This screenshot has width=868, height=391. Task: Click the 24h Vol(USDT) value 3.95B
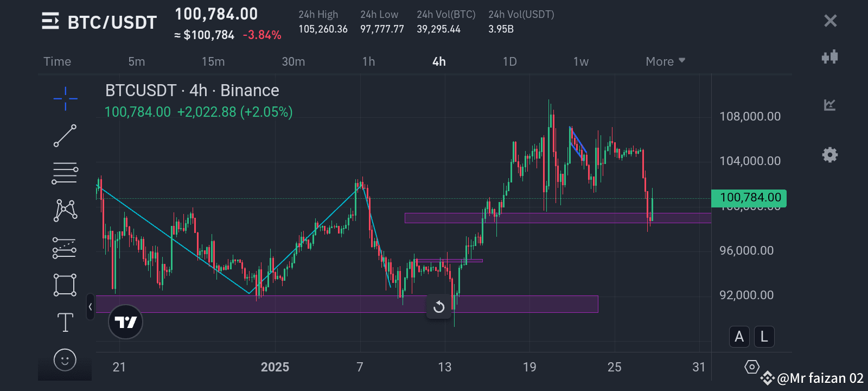click(501, 29)
